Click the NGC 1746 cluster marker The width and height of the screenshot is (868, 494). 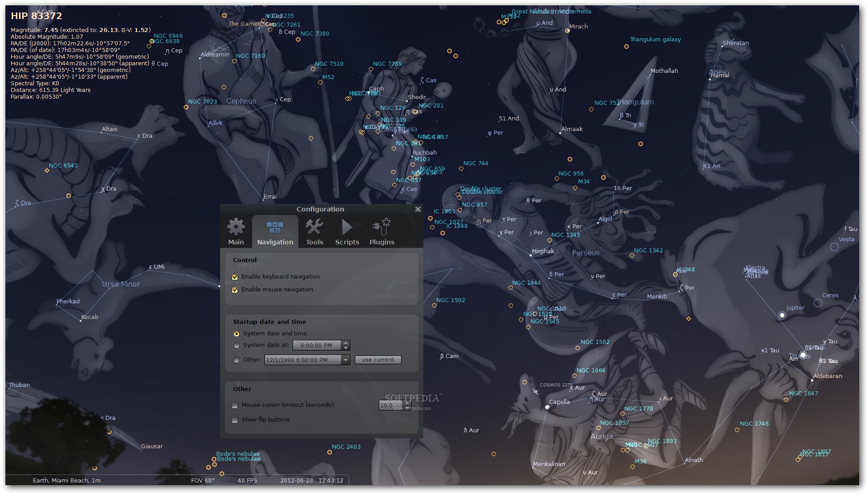coord(737,430)
